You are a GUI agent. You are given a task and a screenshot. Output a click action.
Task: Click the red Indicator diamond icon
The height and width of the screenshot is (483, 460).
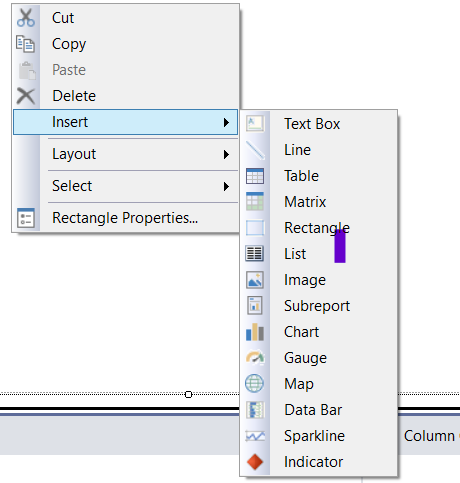(x=255, y=462)
